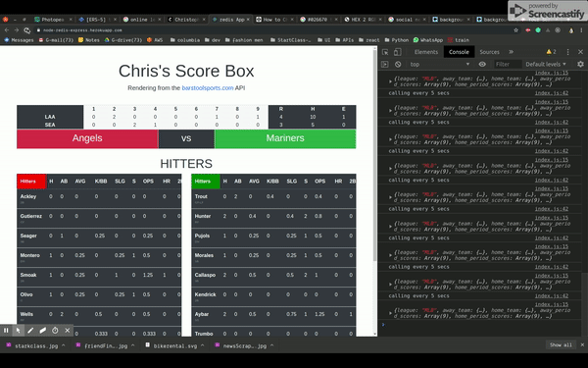Toggle the DevTools device toolbar
588x368 pixels.
pos(397,52)
